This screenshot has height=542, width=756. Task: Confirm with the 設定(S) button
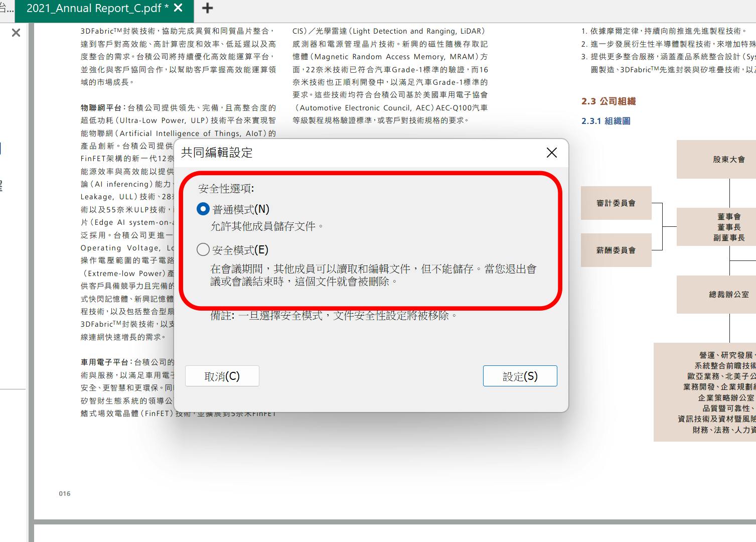click(520, 376)
